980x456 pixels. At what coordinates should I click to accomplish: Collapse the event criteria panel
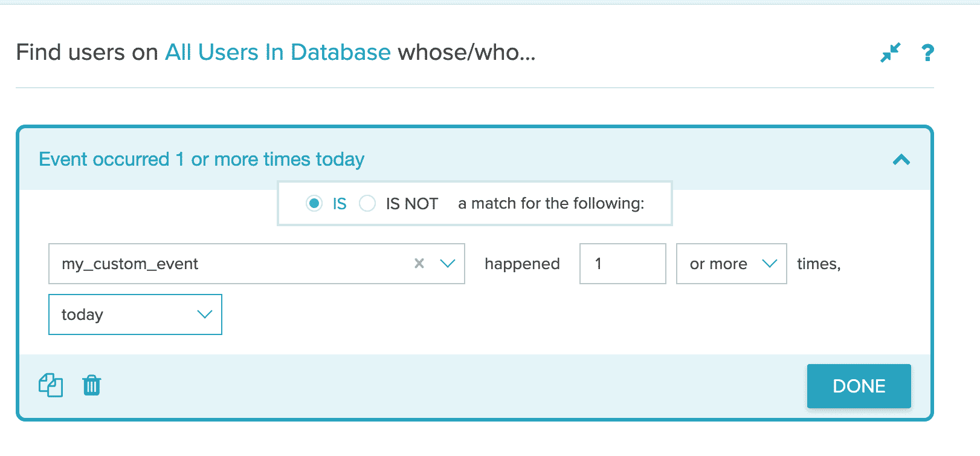point(903,160)
